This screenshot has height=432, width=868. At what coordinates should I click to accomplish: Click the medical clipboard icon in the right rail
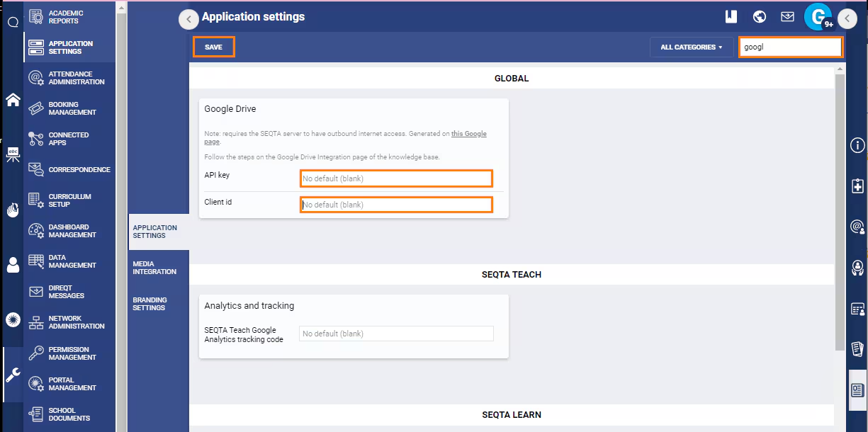857,186
